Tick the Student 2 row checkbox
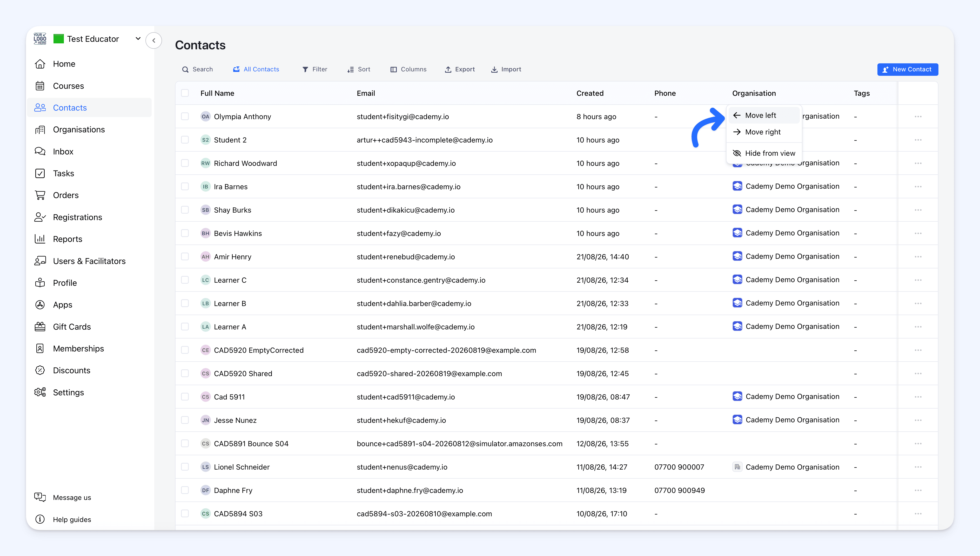The width and height of the screenshot is (980, 556). click(x=185, y=140)
